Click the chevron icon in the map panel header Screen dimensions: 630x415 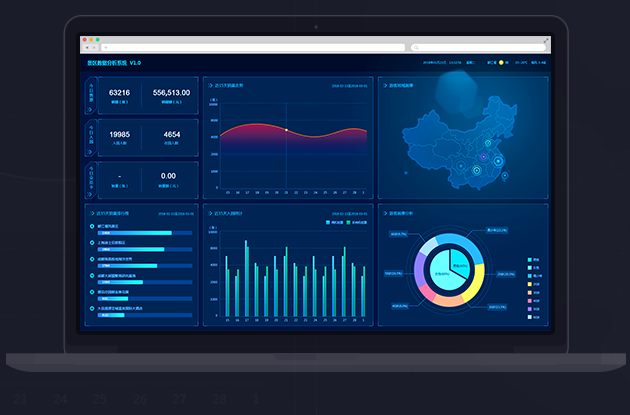(x=385, y=86)
